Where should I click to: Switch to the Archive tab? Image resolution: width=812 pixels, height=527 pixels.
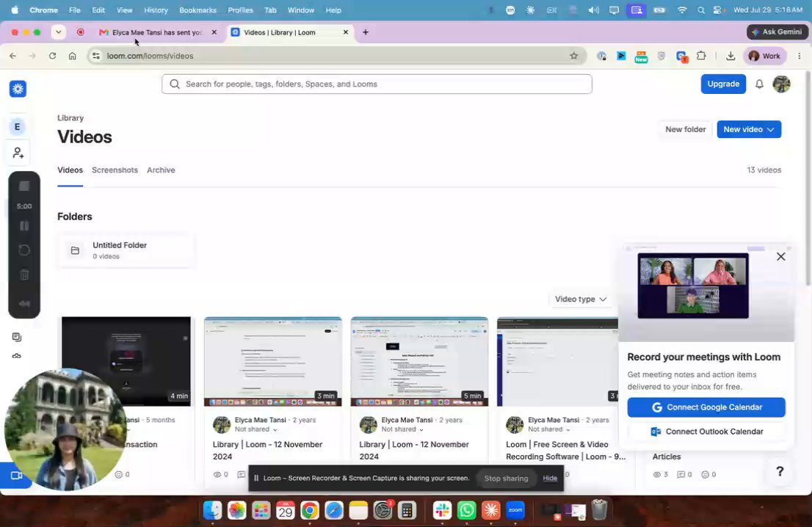click(x=161, y=170)
